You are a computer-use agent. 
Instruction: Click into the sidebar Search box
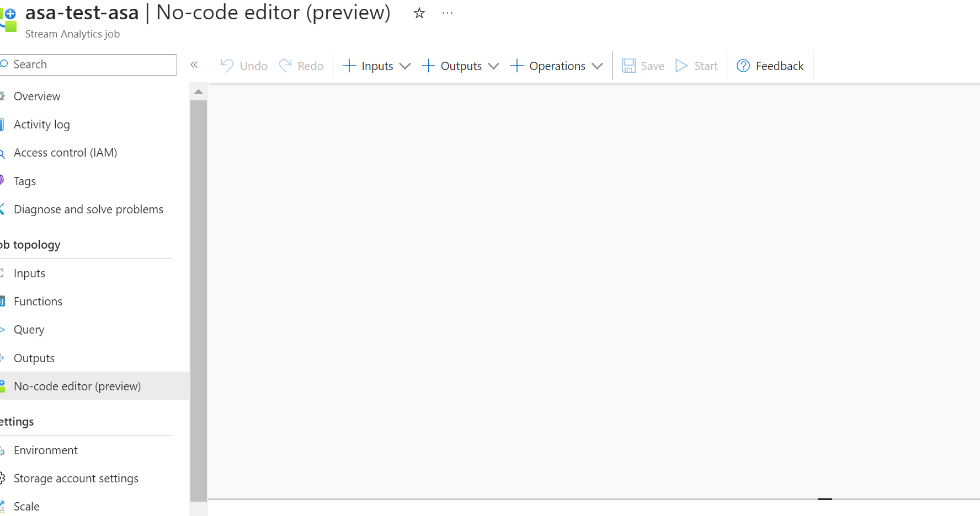(88, 64)
